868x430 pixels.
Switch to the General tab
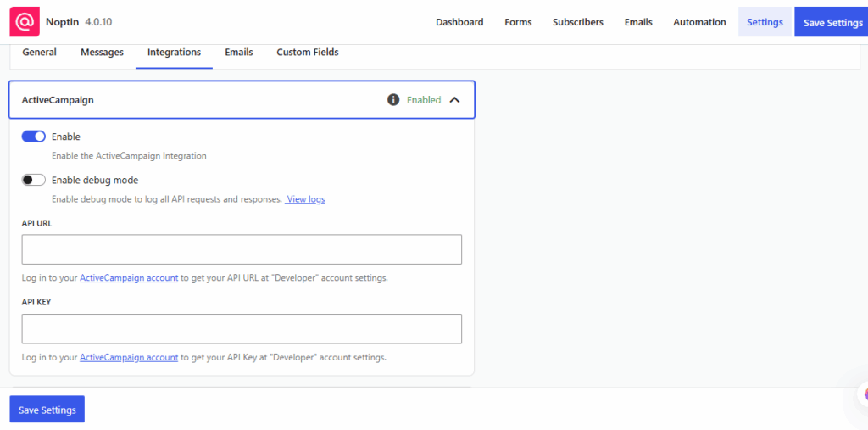(x=39, y=53)
